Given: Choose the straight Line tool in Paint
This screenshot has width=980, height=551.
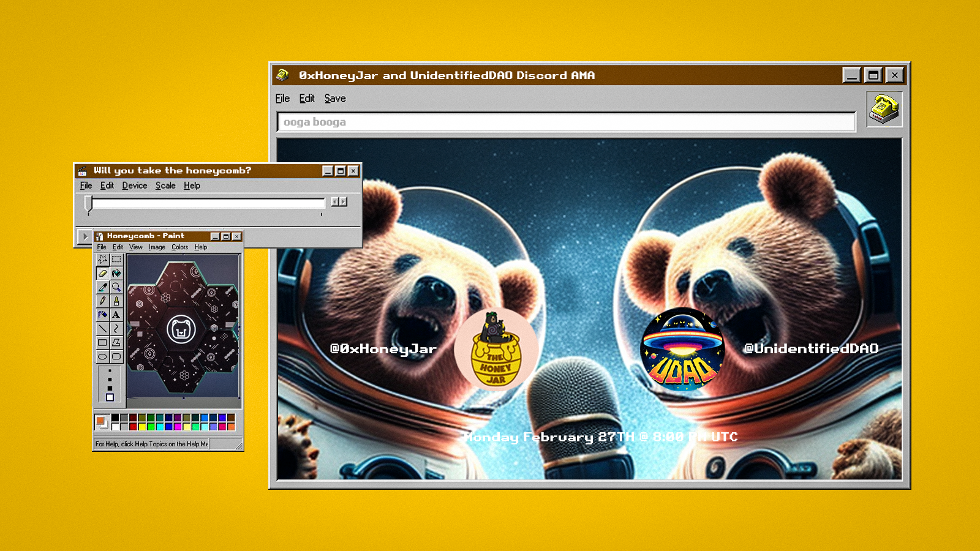Looking at the screenshot, I should [x=102, y=329].
